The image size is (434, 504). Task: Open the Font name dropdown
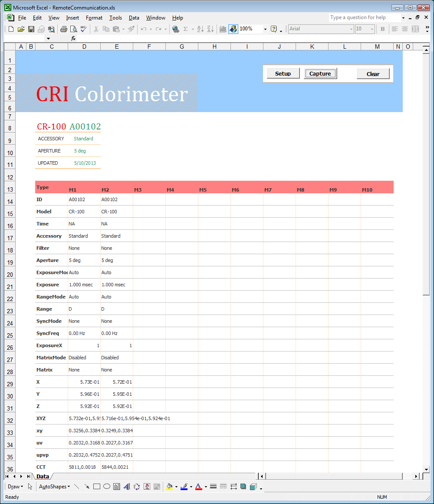351,29
